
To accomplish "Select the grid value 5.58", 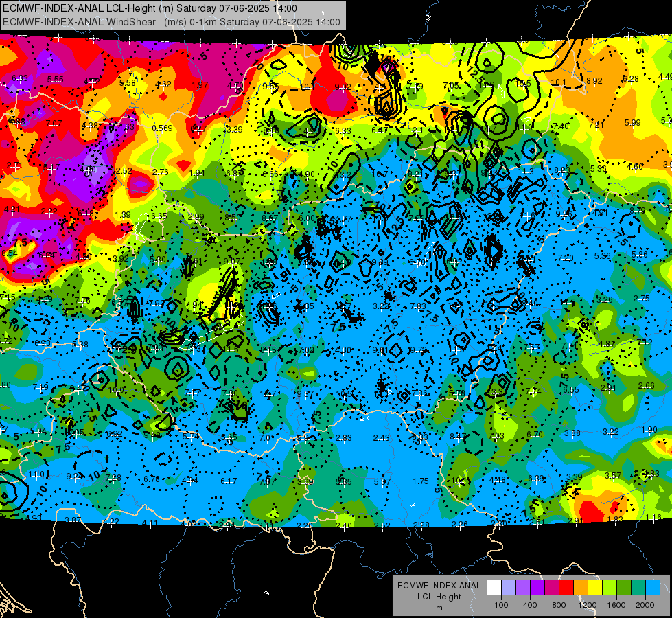I will point(128,83).
